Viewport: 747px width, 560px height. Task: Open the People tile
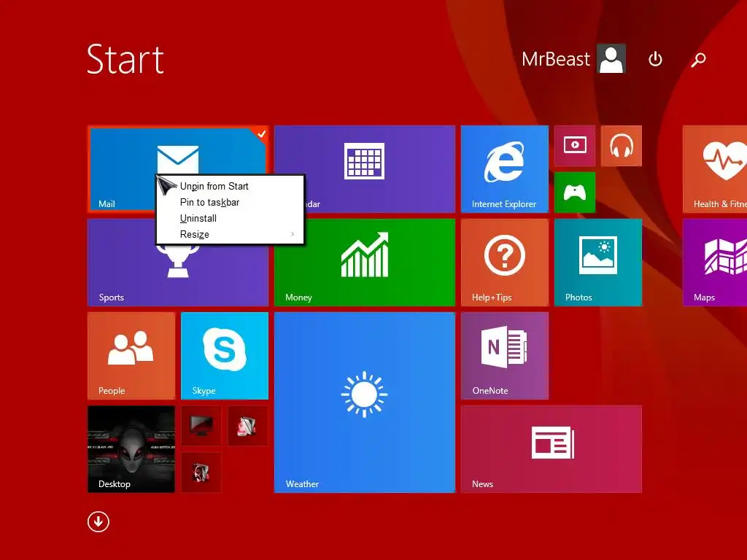coord(131,356)
